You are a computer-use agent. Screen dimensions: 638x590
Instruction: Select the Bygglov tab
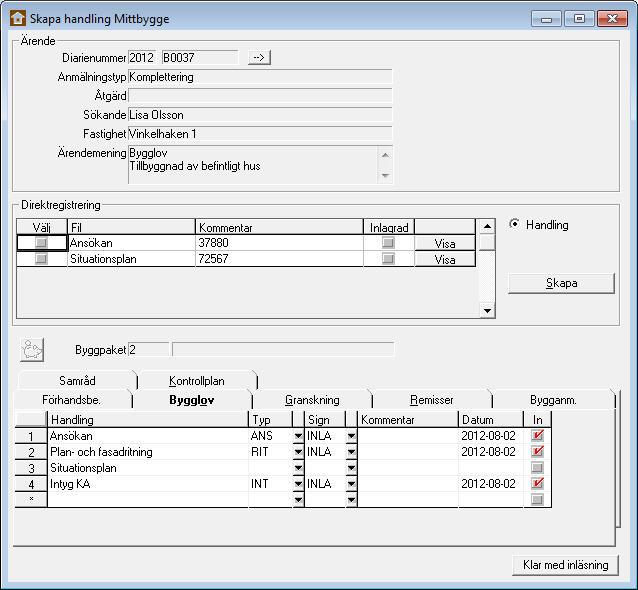192,400
